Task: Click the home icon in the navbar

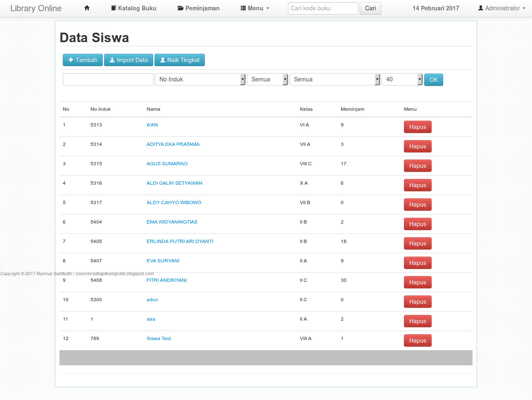Action: coord(86,8)
